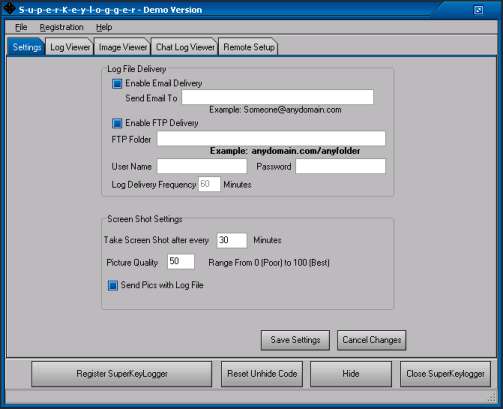
Task: Open the Chat Log Viewer tab
Action: pos(185,47)
